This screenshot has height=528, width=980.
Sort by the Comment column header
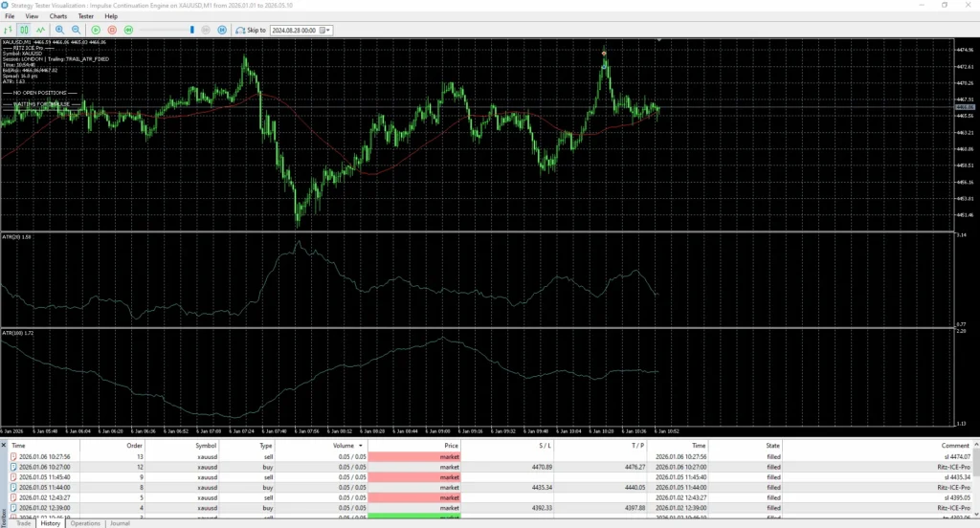(955, 446)
